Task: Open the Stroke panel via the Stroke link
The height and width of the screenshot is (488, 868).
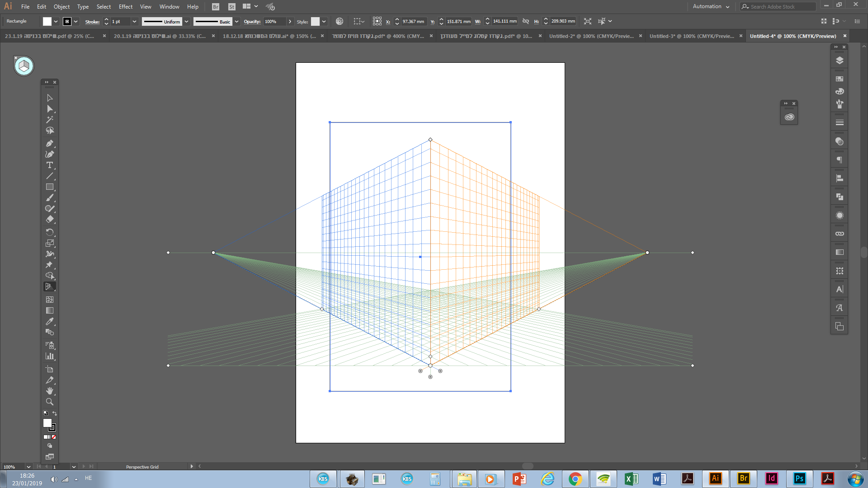Action: (92, 21)
